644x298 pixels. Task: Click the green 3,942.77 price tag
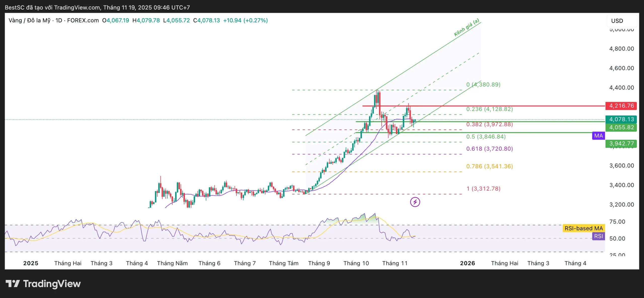click(621, 144)
